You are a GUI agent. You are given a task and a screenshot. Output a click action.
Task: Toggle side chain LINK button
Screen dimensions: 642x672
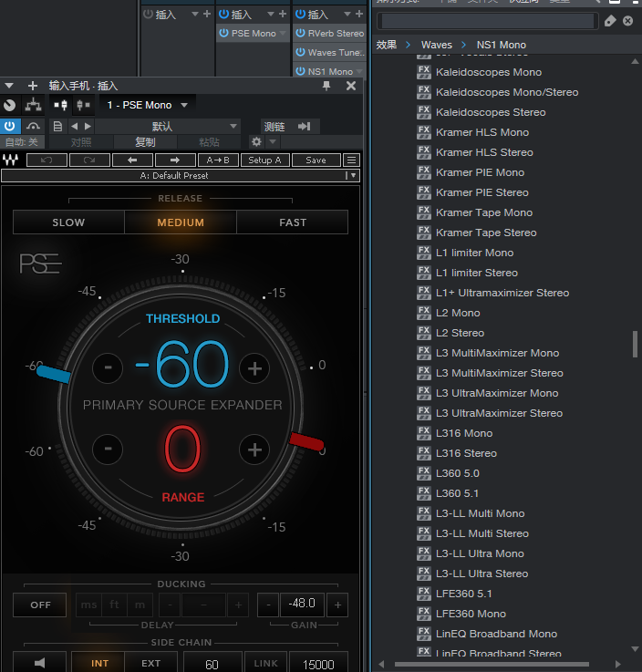tap(265, 663)
